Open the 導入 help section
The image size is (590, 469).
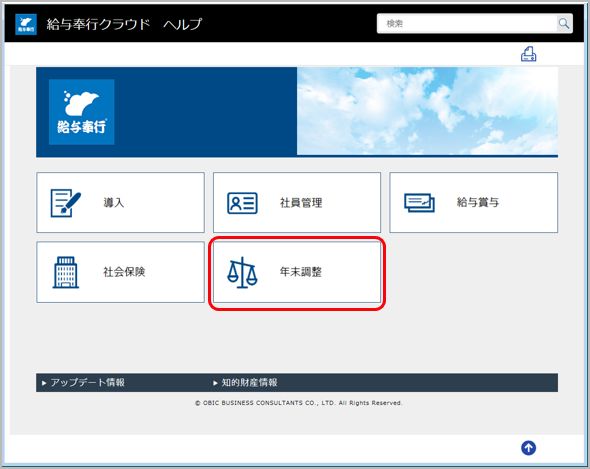pyautogui.click(x=120, y=203)
